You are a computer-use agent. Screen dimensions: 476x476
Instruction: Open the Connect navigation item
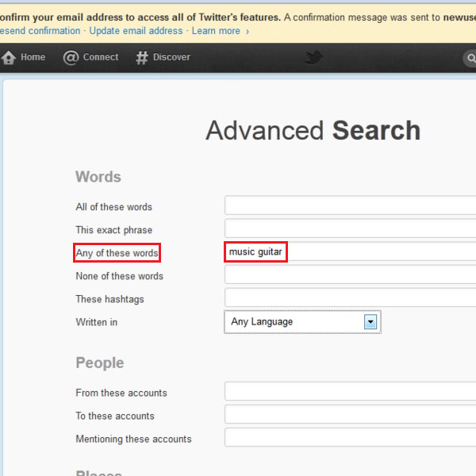pyautogui.click(x=90, y=57)
